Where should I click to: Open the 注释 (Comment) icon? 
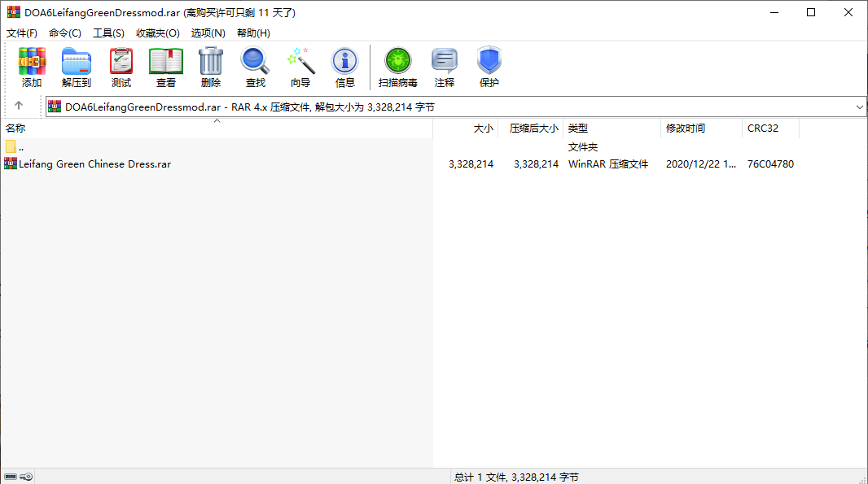coord(445,67)
